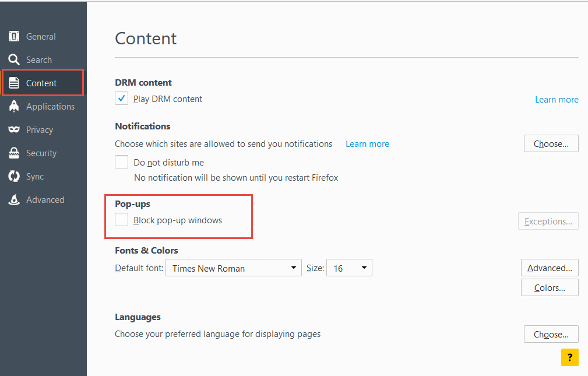Screen dimensions: 588x376
Task: Click the Applications rocket icon
Action: point(14,106)
